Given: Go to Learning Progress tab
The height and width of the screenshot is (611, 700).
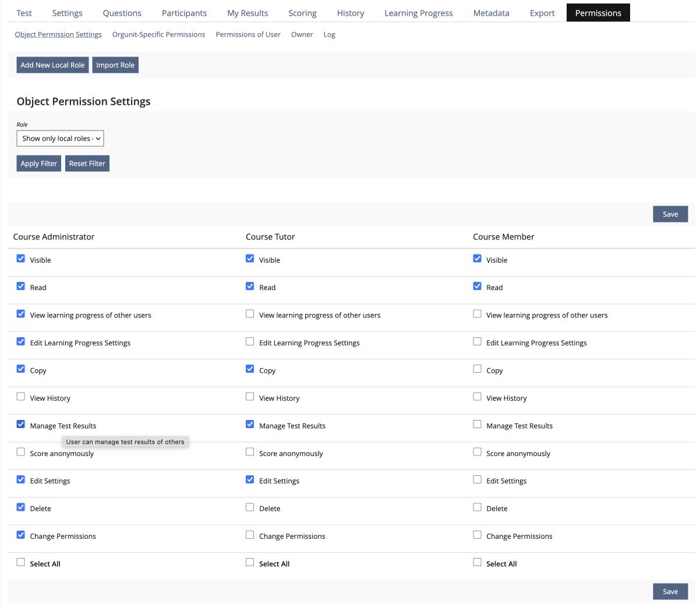Looking at the screenshot, I should click(418, 13).
